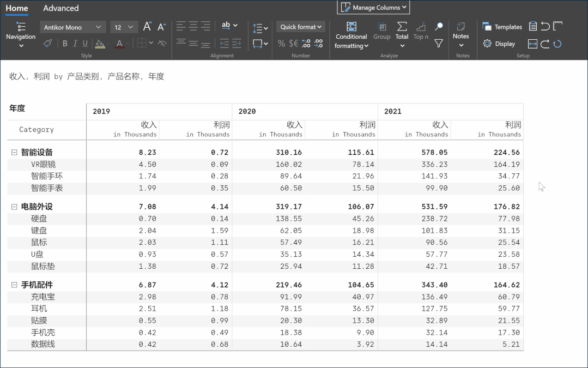Apply currency number format
The width and height of the screenshot is (588, 368).
[294, 44]
